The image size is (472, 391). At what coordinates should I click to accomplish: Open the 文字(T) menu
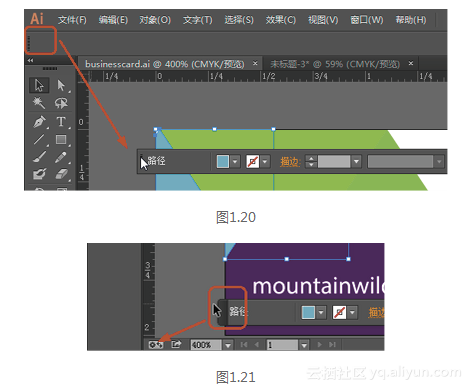[x=197, y=20]
